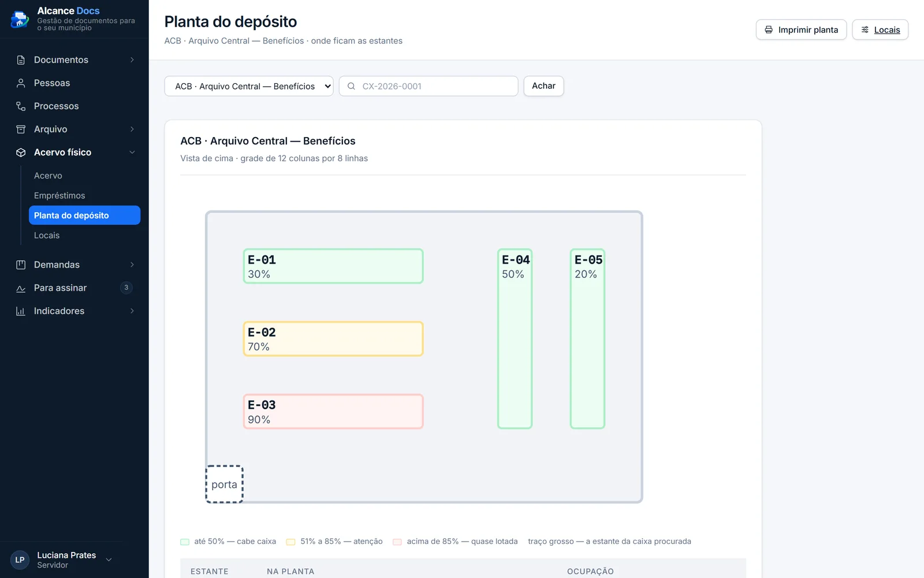Click the Processos flow icon
This screenshot has width=924, height=578.
click(21, 106)
